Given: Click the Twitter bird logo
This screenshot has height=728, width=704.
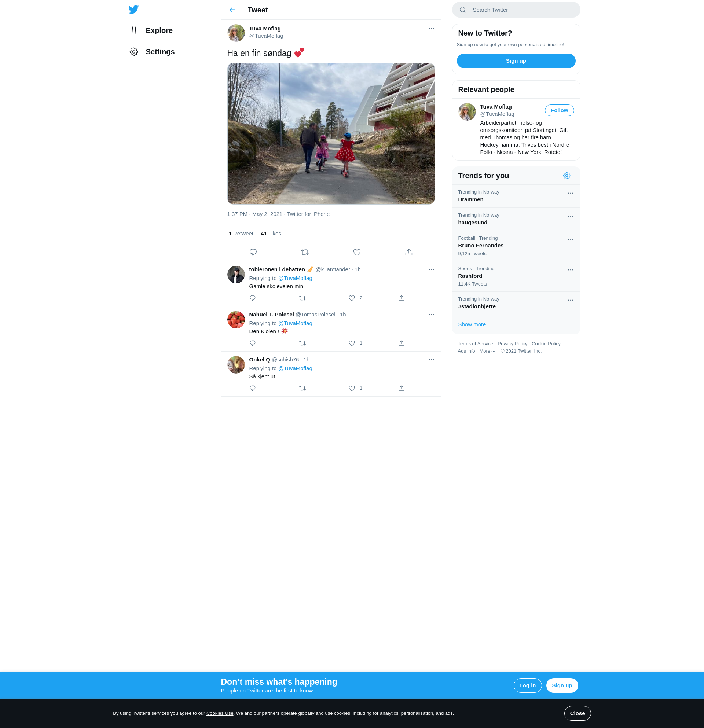Looking at the screenshot, I should 133,9.
